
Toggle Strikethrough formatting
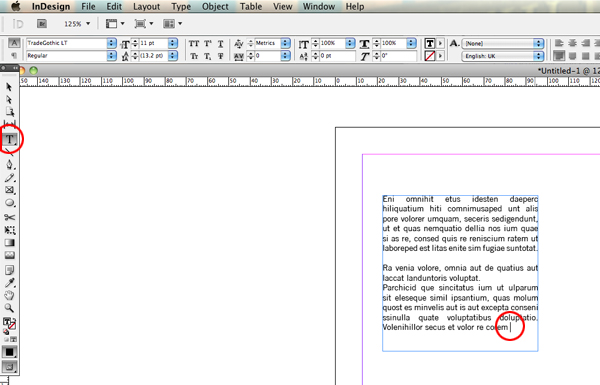click(221, 56)
